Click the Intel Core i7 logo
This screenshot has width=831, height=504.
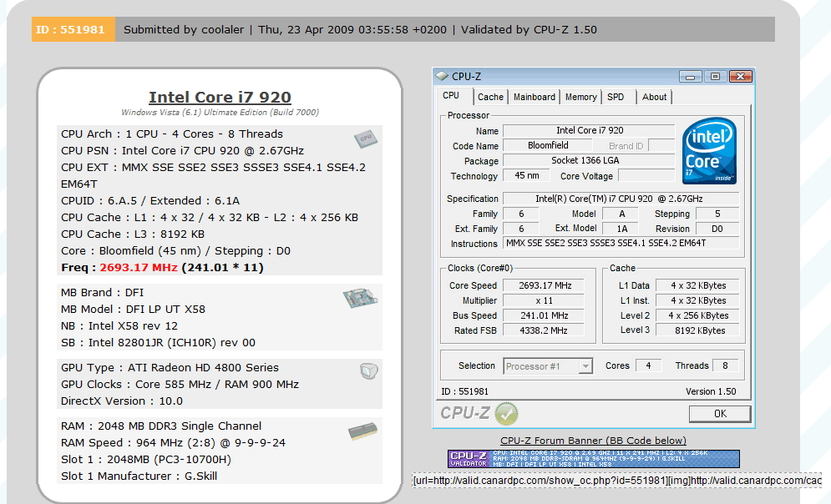(709, 151)
